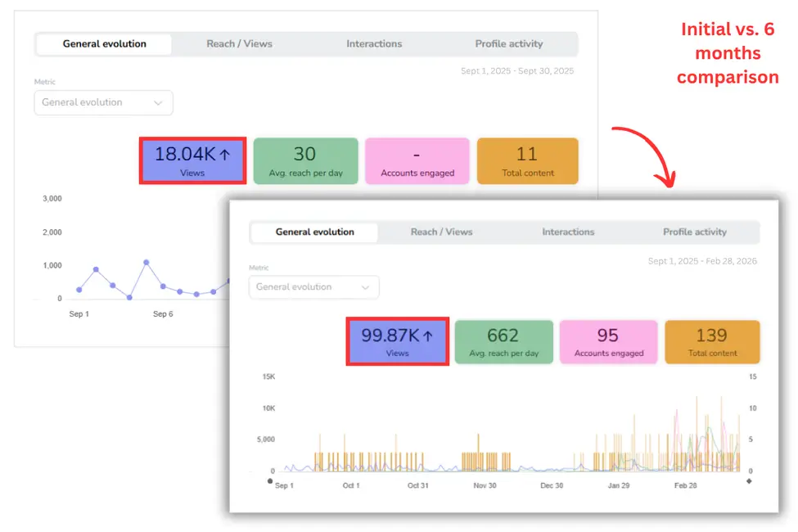Switch to Interactions tab in lower panel
The height and width of the screenshot is (532, 798).
coord(568,232)
